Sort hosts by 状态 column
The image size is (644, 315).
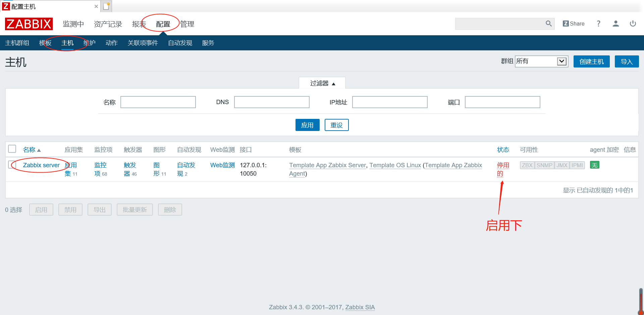coord(503,150)
